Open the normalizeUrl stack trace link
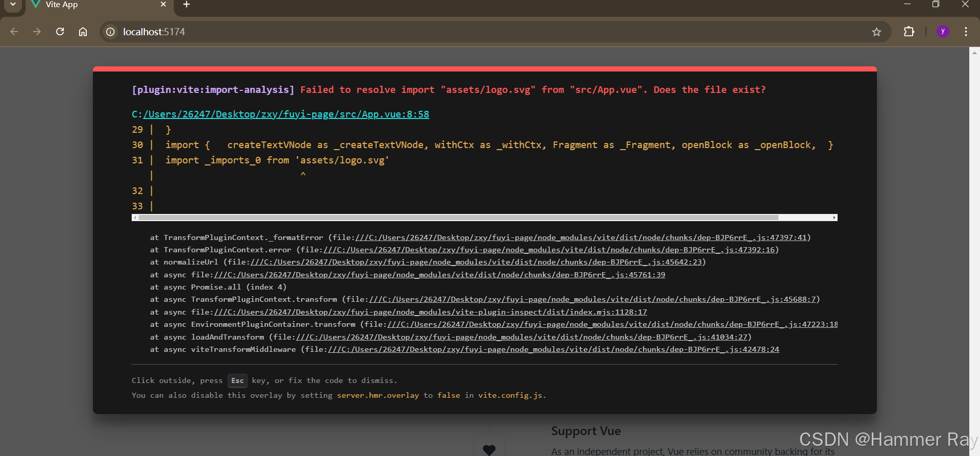980x456 pixels. point(476,262)
